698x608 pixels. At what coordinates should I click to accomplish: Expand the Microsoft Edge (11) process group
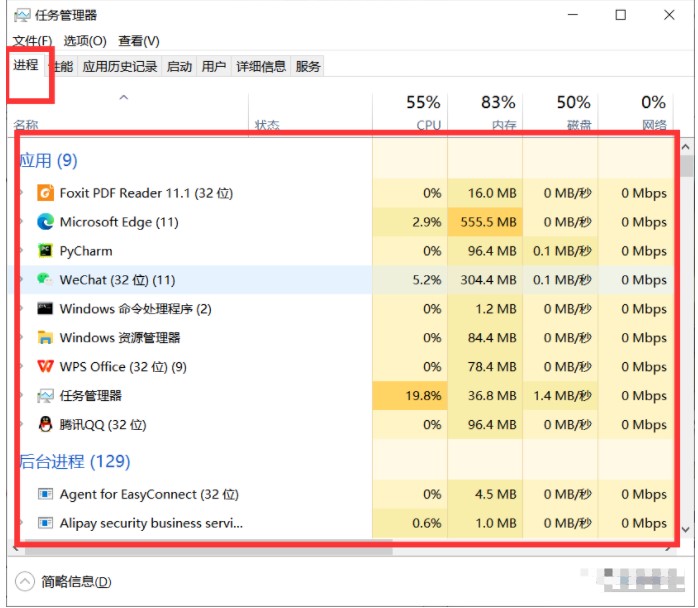(x=21, y=222)
